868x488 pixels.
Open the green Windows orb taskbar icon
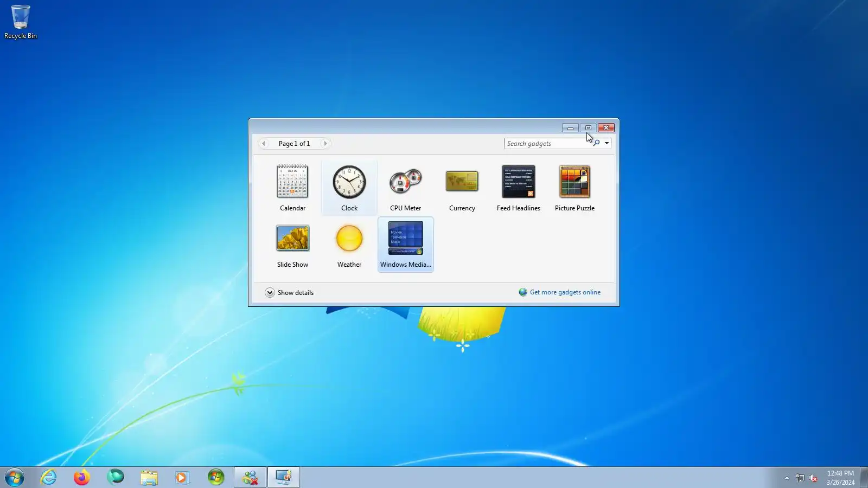pos(216,477)
